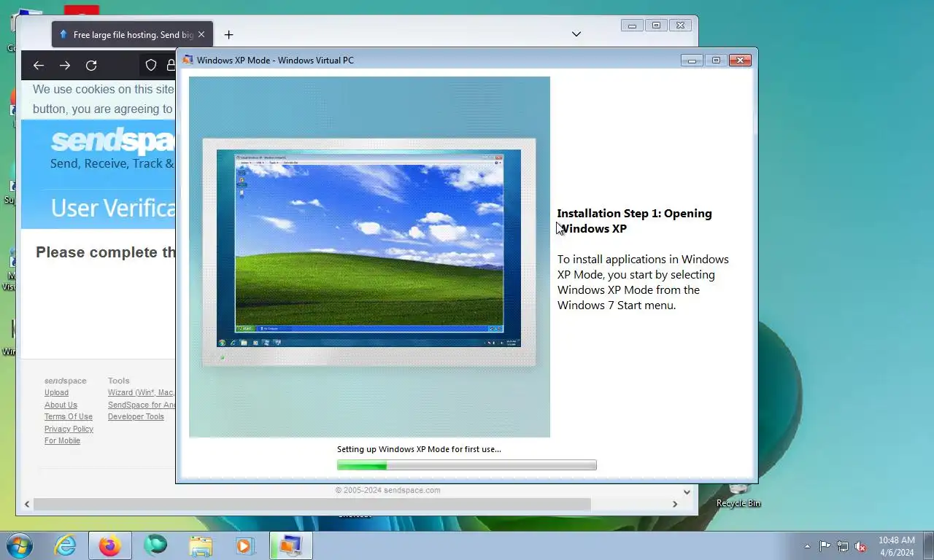Open Windows Media Player from the taskbar

click(244, 545)
